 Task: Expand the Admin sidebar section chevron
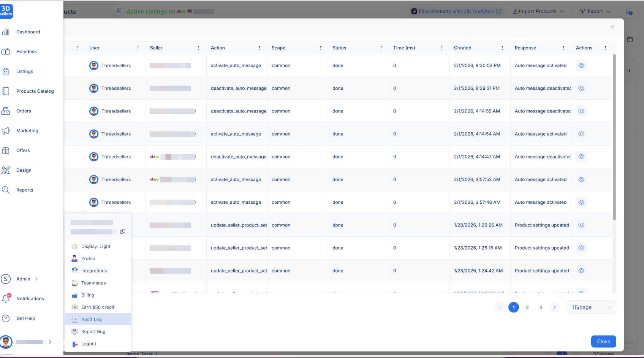[x=36, y=279]
